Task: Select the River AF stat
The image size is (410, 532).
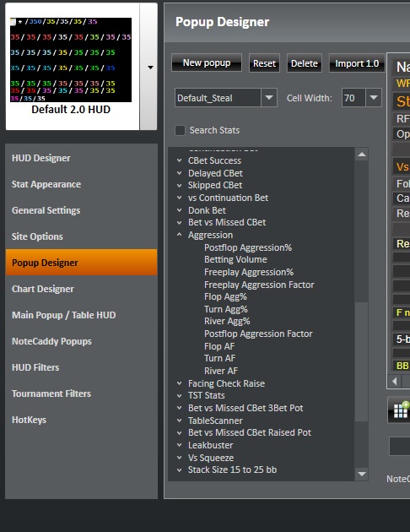Action: 221,371
